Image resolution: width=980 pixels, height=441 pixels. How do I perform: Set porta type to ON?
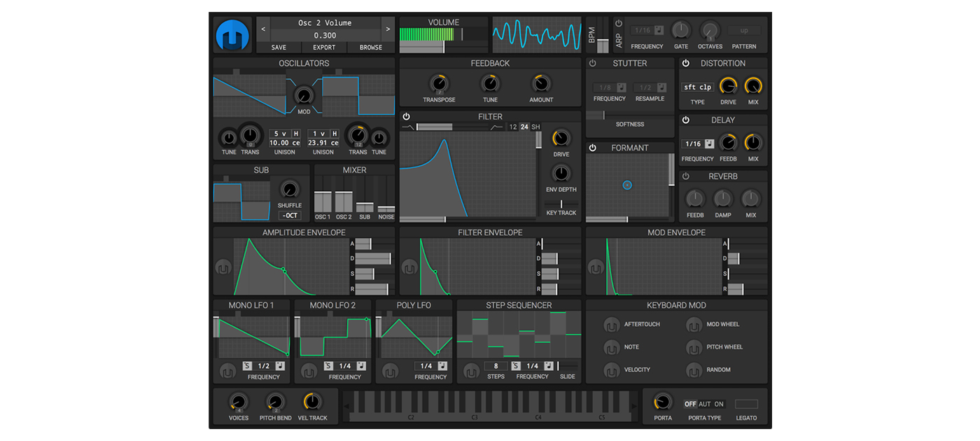719,405
